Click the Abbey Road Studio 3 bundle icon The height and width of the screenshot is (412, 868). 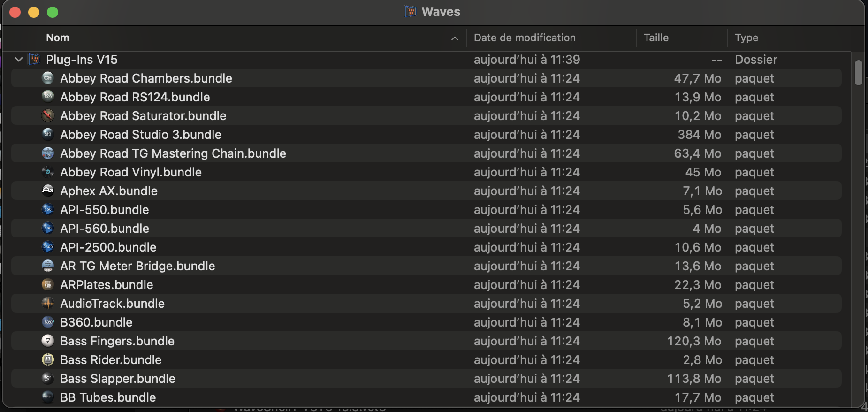pos(48,134)
